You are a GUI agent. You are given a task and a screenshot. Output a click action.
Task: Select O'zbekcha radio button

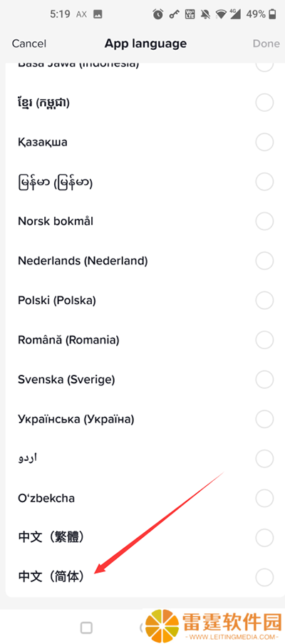tap(264, 498)
